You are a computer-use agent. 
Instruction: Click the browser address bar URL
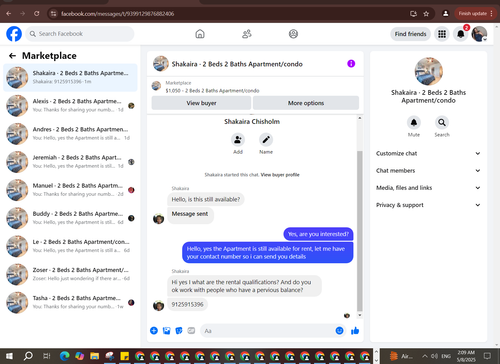[117, 14]
